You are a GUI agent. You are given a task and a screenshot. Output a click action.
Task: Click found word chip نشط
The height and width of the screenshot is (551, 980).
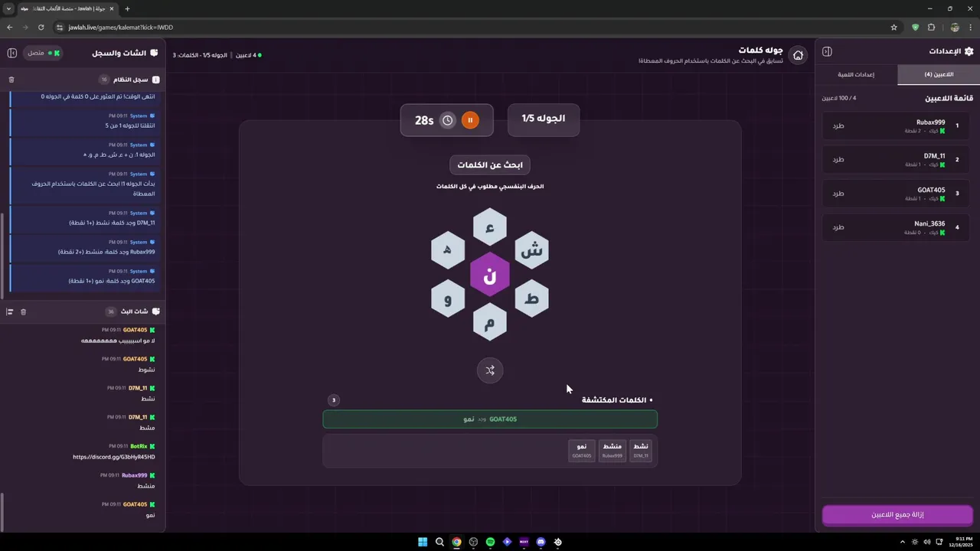coord(641,450)
